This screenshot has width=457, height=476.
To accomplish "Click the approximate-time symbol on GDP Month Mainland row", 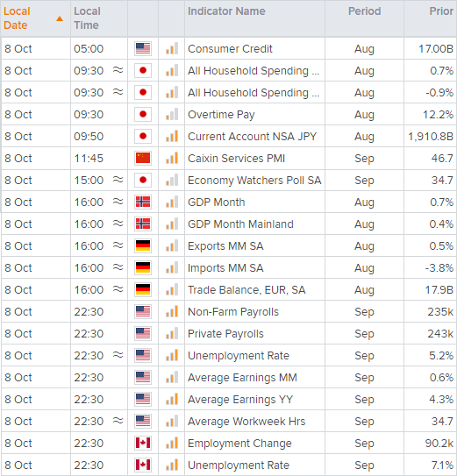I will click(118, 224).
